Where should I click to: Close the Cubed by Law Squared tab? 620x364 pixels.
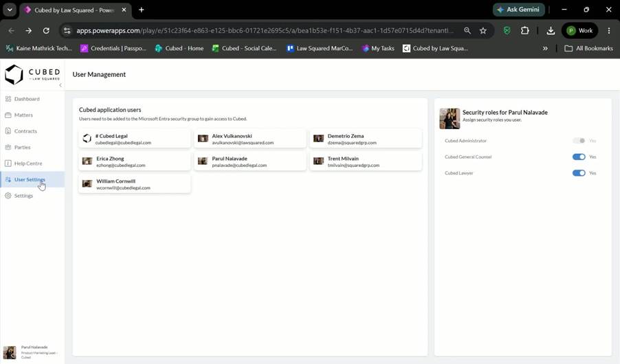click(x=124, y=10)
